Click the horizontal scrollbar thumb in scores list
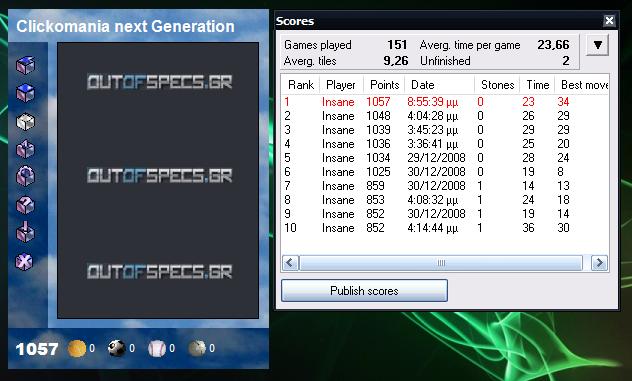This screenshot has height=381, width=632. pyautogui.click(x=441, y=263)
